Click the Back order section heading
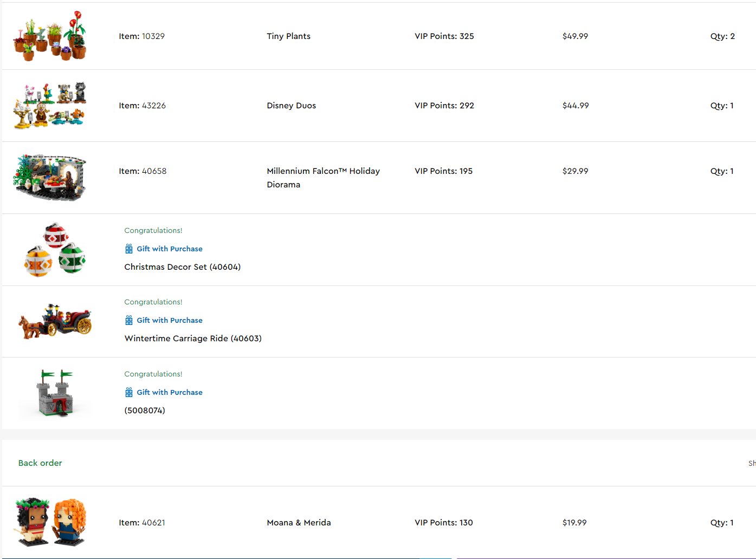 click(40, 463)
